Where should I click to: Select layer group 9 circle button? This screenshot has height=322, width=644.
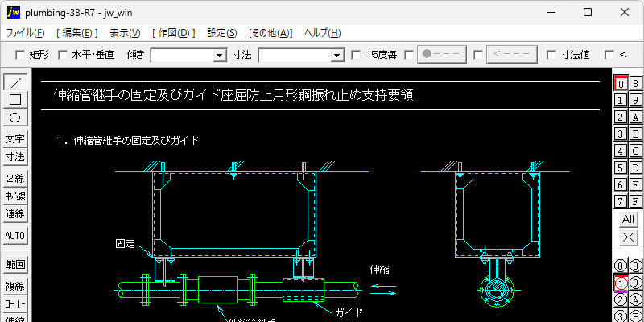(x=635, y=283)
